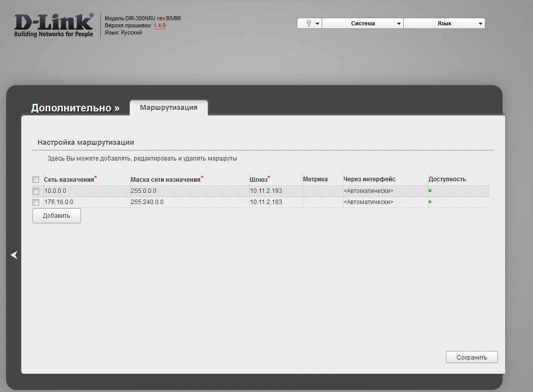Check the box for route 10.0.0.0

point(35,191)
